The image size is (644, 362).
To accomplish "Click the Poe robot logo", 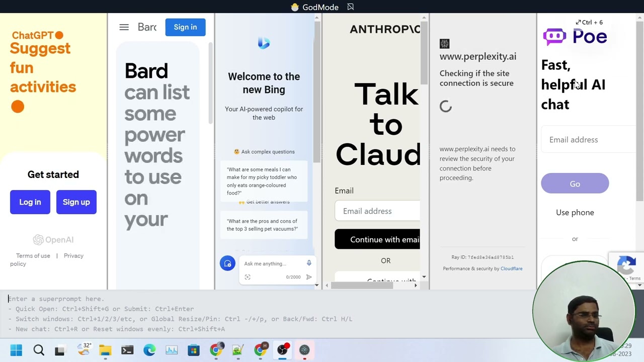I will [554, 37].
